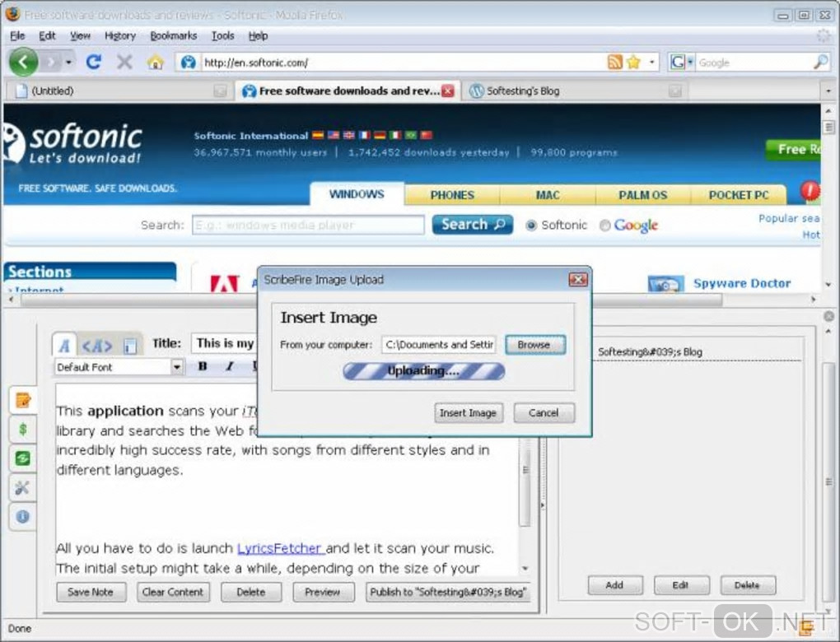The width and height of the screenshot is (840, 642).
Task: Reload the page with the refresh icon
Action: point(94,62)
